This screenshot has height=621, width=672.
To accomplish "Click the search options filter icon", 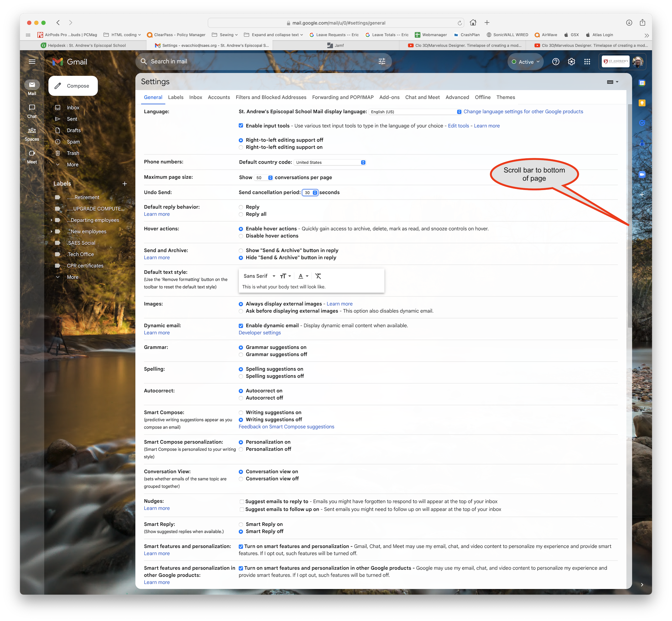I will pyautogui.click(x=382, y=62).
